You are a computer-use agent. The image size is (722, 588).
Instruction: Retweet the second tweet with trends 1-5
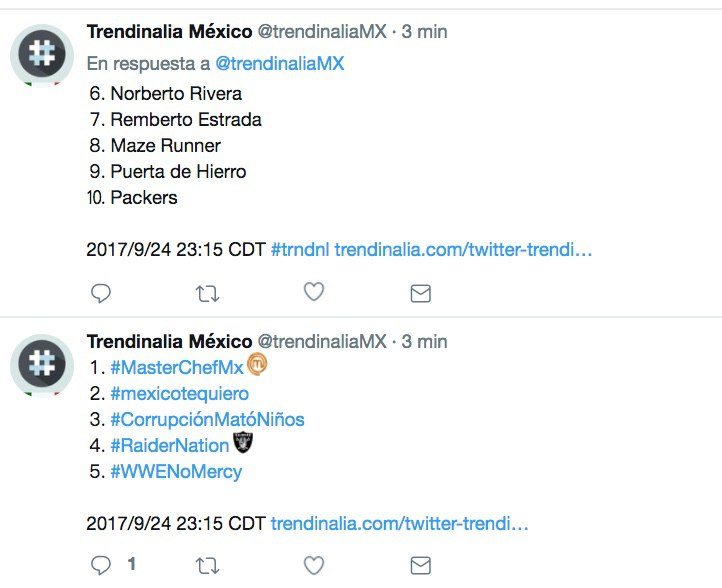[207, 566]
